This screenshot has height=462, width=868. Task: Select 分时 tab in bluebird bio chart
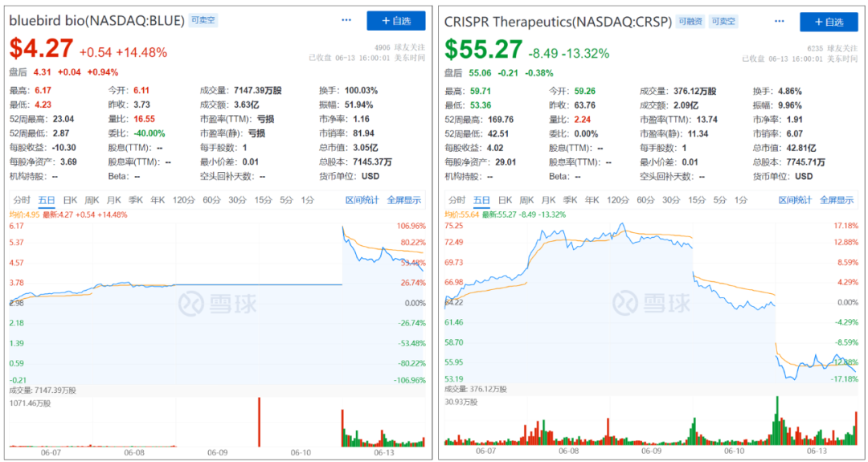23,200
